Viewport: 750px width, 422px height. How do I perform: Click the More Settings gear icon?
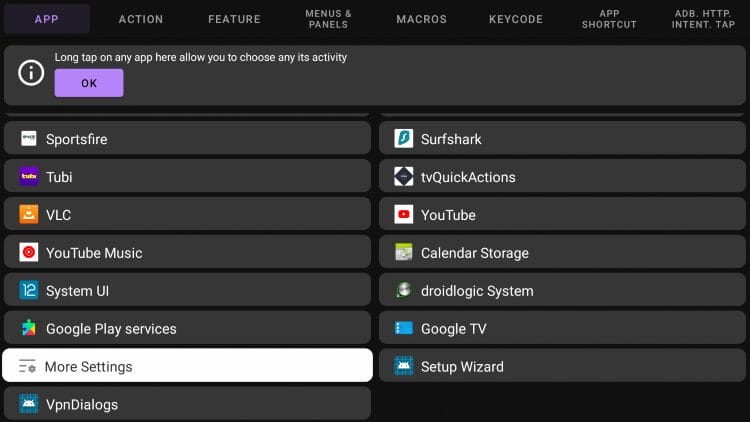(27, 366)
